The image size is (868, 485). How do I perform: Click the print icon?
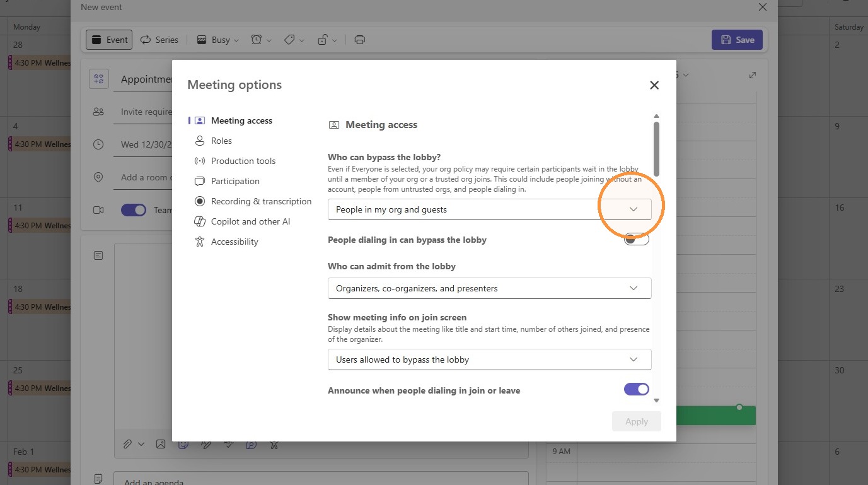pos(360,40)
